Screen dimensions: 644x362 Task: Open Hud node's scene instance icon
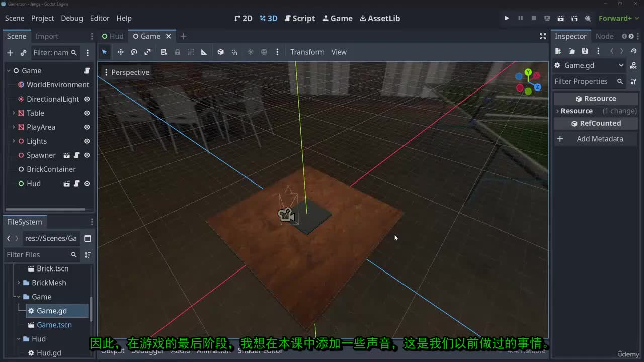click(x=66, y=184)
